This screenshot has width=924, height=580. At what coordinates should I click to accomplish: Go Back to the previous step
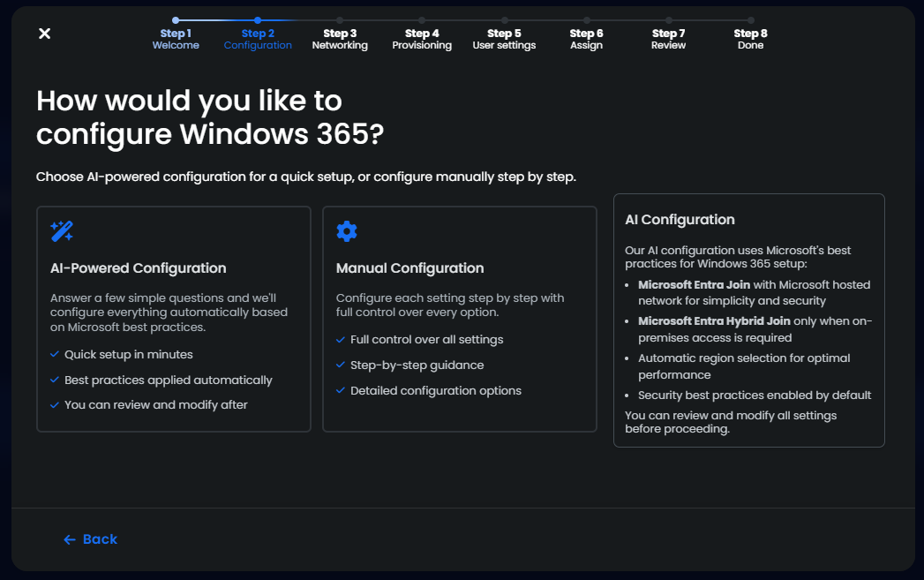[x=90, y=539]
